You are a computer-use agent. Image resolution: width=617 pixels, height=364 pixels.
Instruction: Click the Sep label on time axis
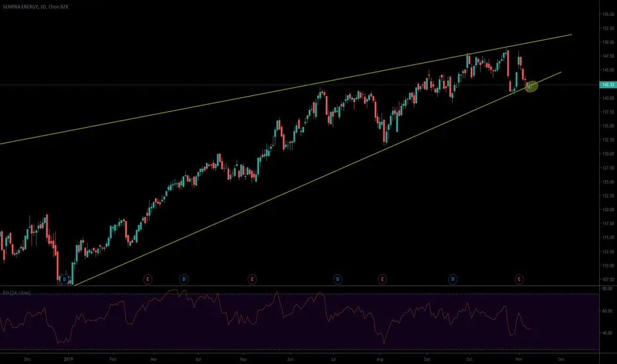[427, 359]
